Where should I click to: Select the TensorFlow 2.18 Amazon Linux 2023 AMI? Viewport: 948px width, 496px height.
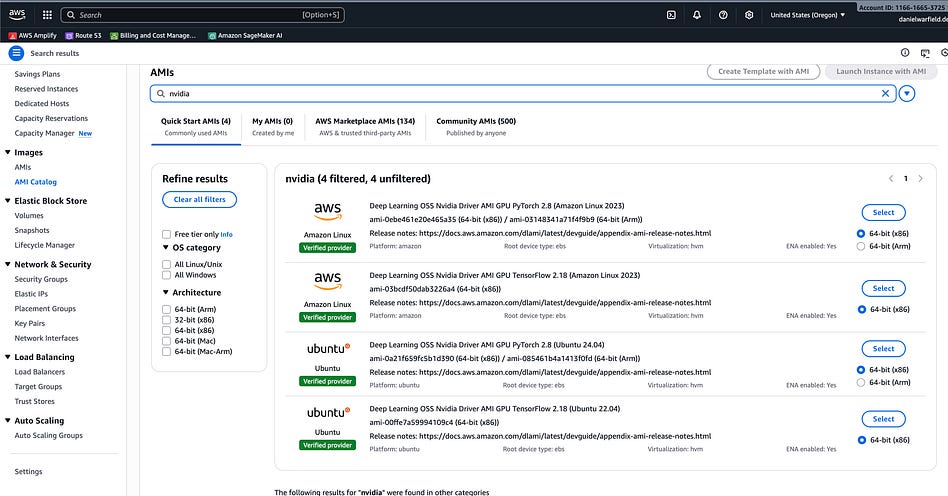(x=883, y=289)
